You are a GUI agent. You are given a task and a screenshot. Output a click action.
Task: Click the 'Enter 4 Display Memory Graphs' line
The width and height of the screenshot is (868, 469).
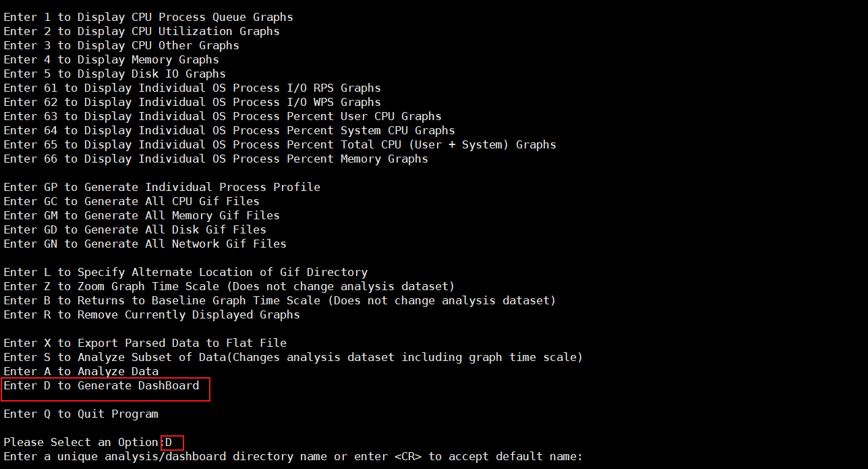coord(111,59)
